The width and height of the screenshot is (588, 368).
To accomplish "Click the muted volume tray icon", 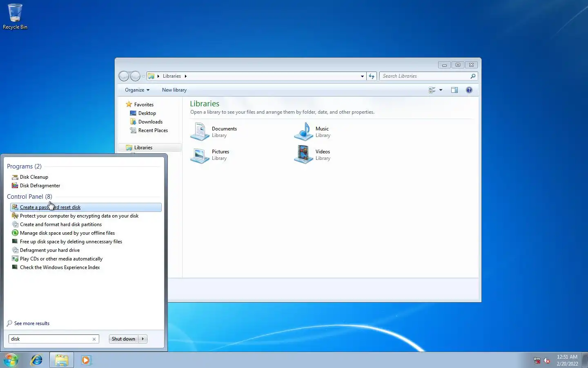I will click(547, 361).
